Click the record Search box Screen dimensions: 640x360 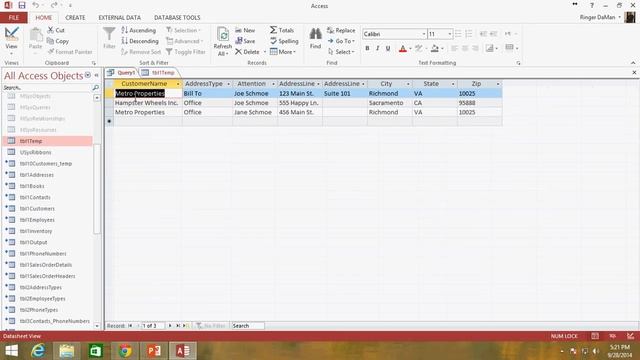click(247, 326)
